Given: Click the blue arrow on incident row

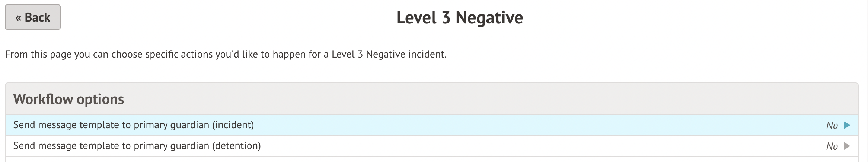Looking at the screenshot, I should (x=847, y=125).
